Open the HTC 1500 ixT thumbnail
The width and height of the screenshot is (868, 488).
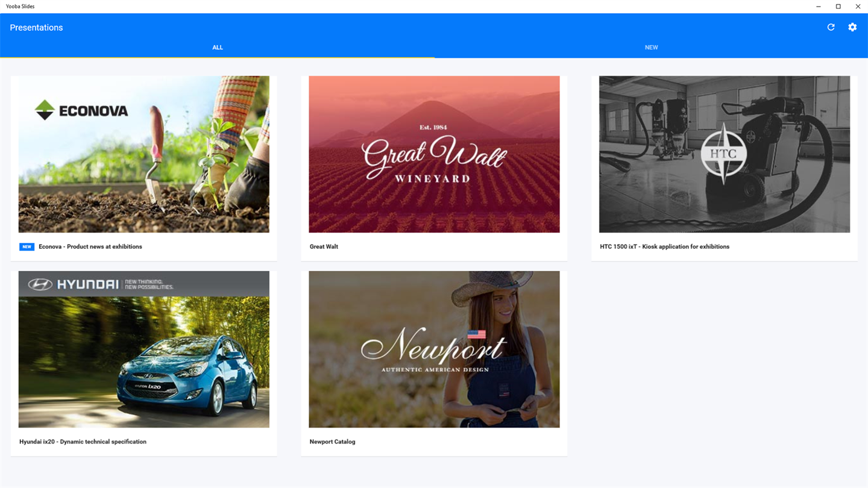click(x=725, y=154)
